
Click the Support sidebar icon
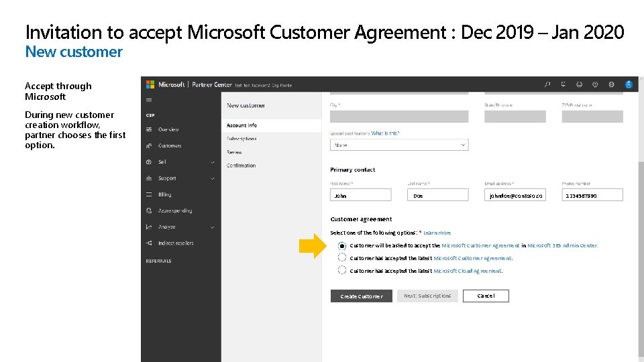(149, 178)
